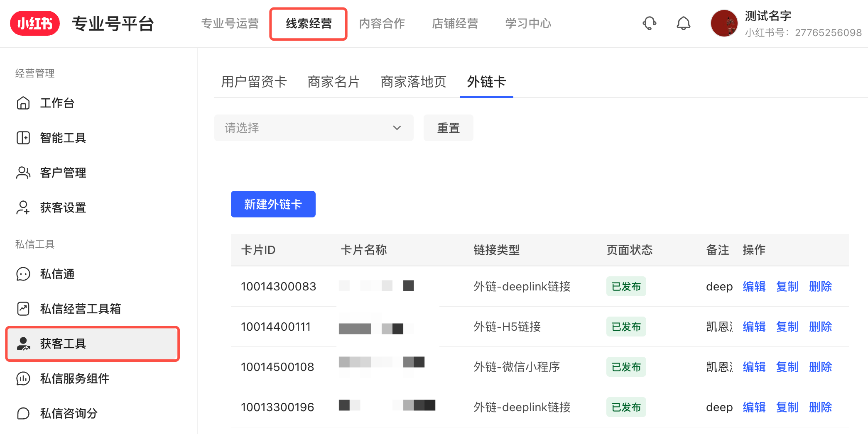This screenshot has height=434, width=868.
Task: Open 私信咨询分 sidebar item
Action: click(x=69, y=413)
